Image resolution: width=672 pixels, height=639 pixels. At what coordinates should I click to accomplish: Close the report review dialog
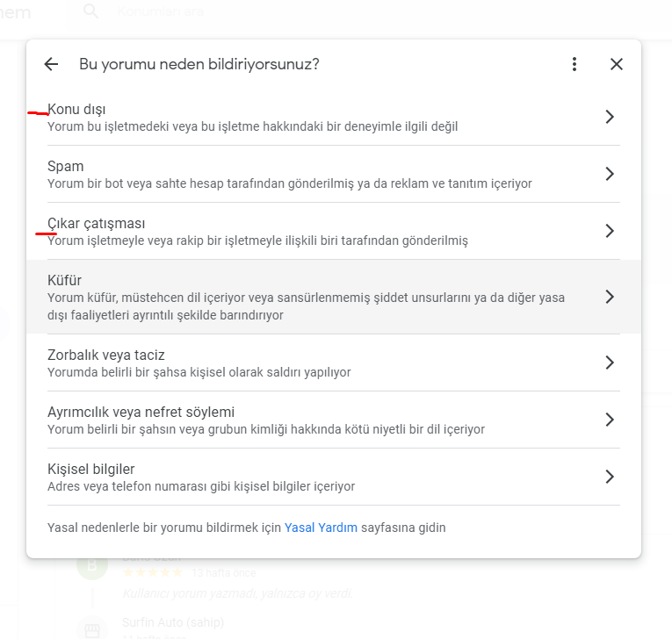click(x=617, y=64)
